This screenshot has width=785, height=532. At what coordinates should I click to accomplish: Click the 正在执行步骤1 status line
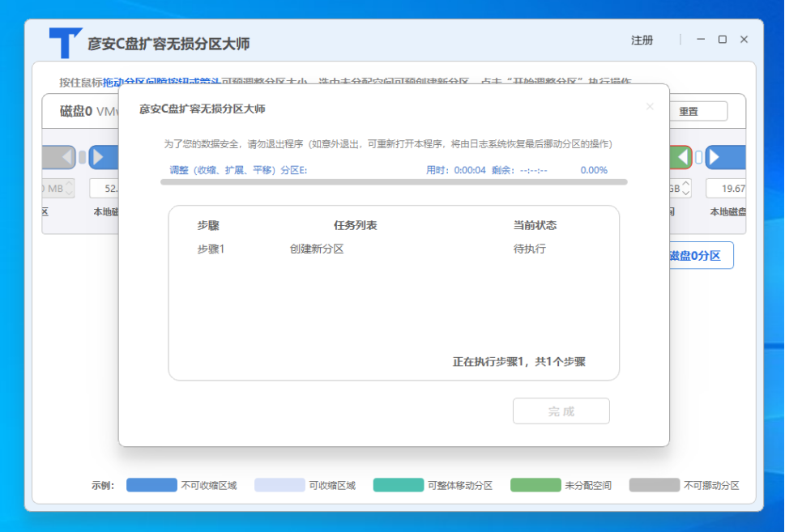519,362
